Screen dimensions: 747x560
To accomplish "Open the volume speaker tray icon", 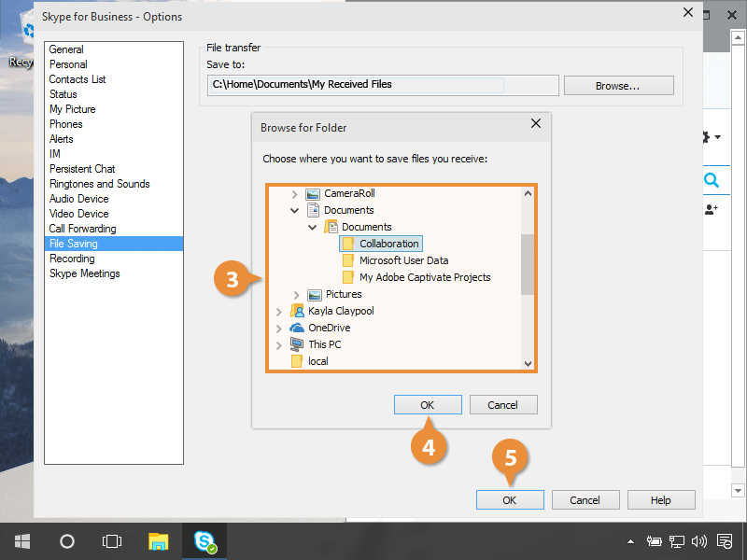I will [x=699, y=541].
